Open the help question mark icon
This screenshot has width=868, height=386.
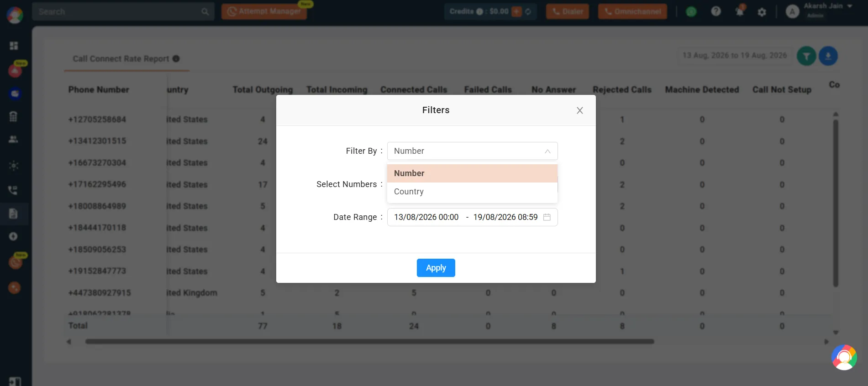coord(716,11)
